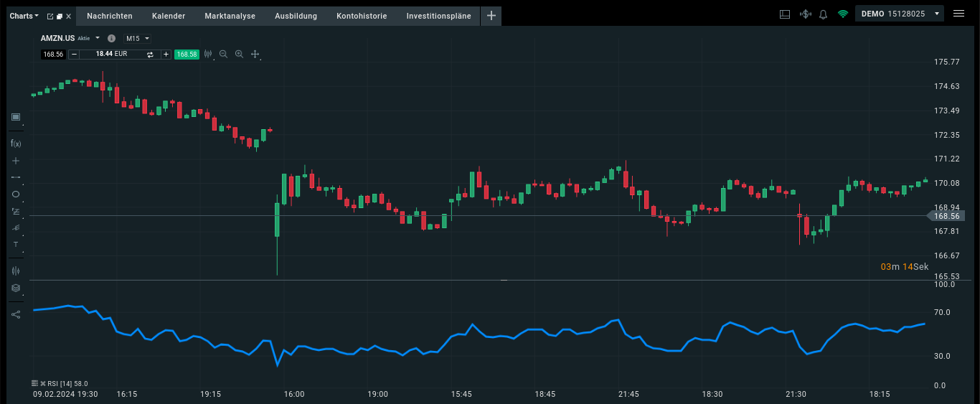
Task: Click the Aktie instrument type label
Action: [84, 38]
